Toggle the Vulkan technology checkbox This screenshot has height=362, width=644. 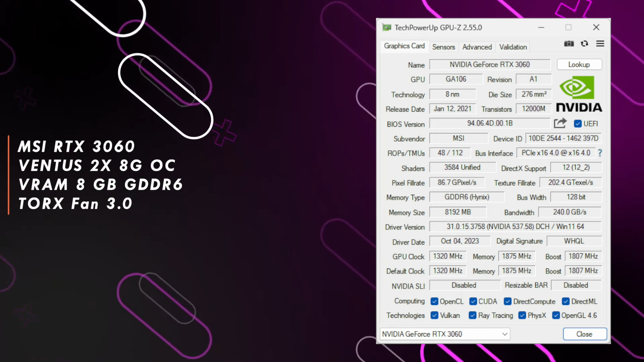[x=434, y=315]
